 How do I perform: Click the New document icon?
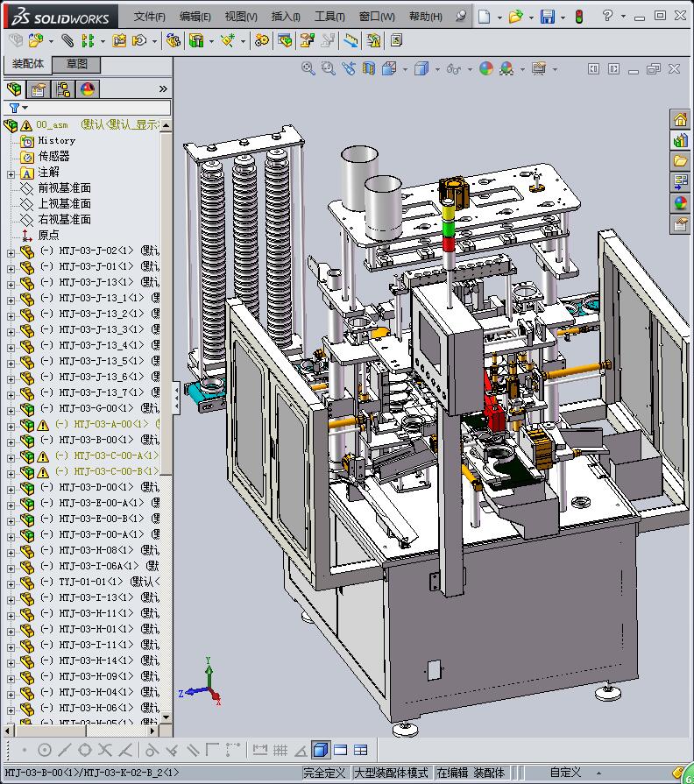(484, 17)
